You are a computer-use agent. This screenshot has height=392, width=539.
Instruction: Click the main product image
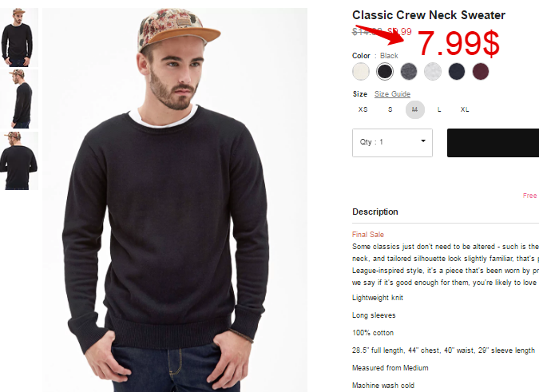tap(175, 200)
